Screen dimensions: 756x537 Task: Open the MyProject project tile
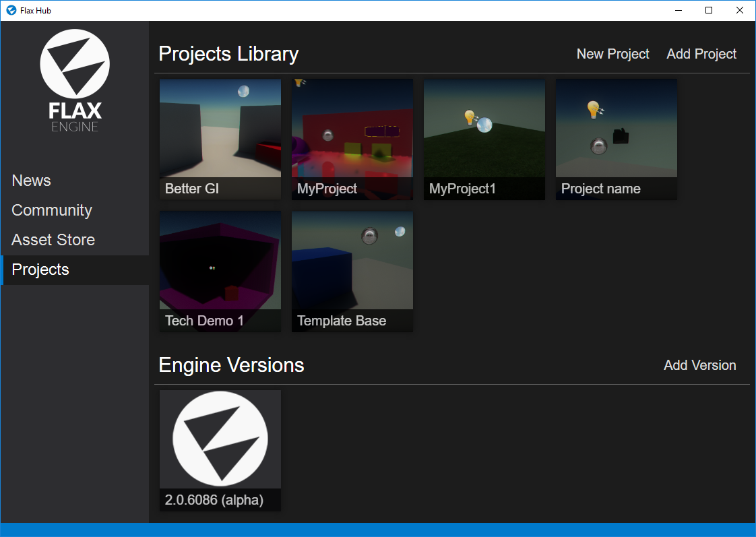352,128
